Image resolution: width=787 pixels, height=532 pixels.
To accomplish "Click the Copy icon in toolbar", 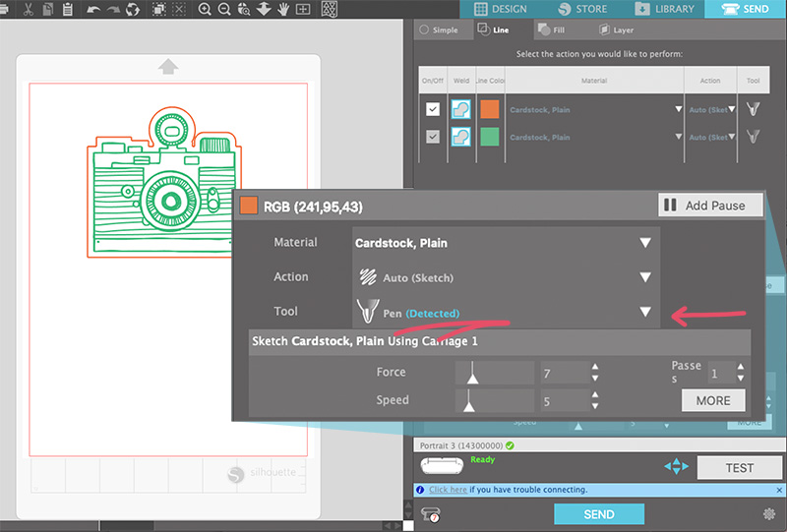I will point(47,9).
